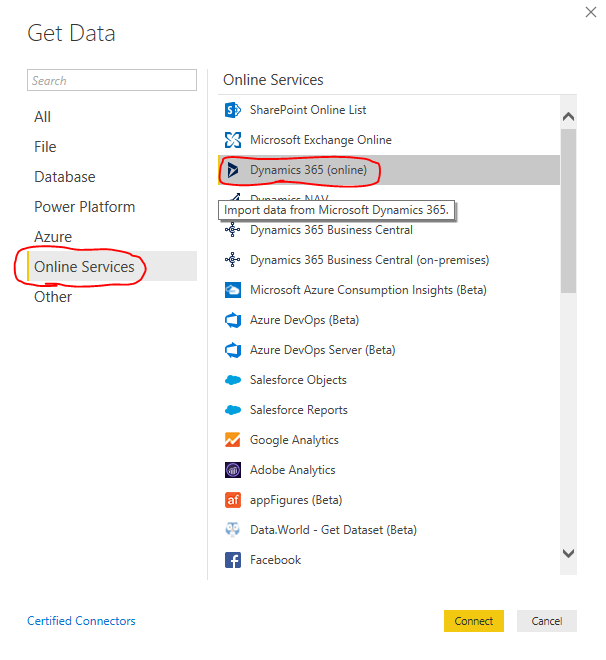
Task: Select SharePoint Online List text
Action: [308, 110]
